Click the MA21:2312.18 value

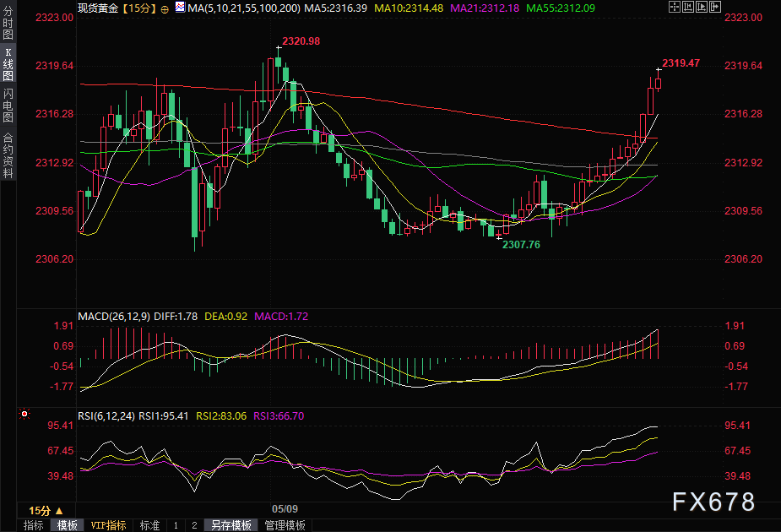pyautogui.click(x=485, y=8)
